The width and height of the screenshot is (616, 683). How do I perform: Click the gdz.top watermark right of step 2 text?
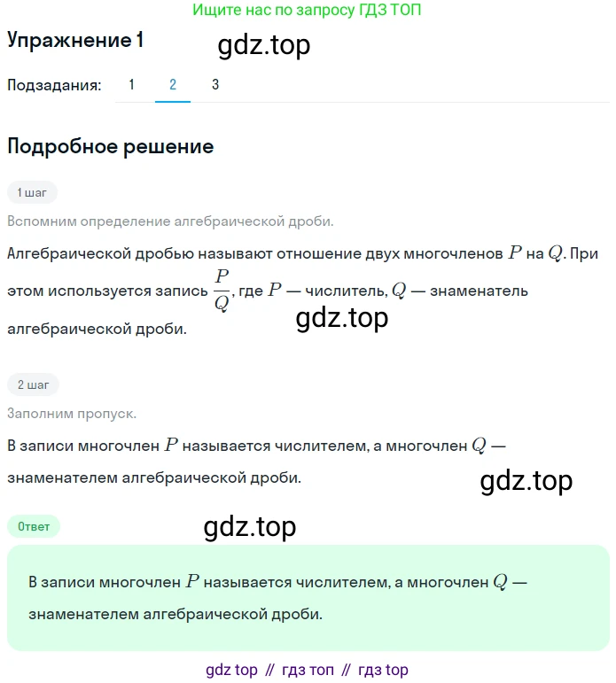[x=526, y=481]
